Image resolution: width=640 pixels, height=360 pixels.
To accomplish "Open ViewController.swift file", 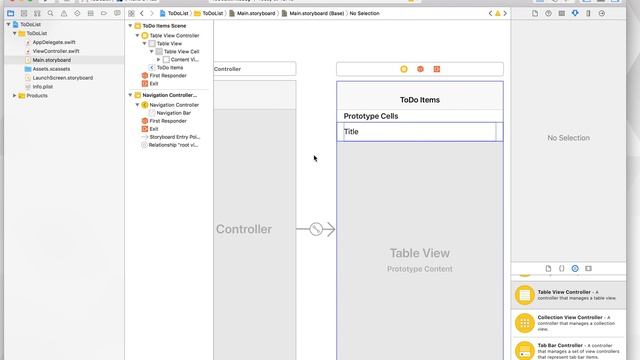I will (x=56, y=51).
